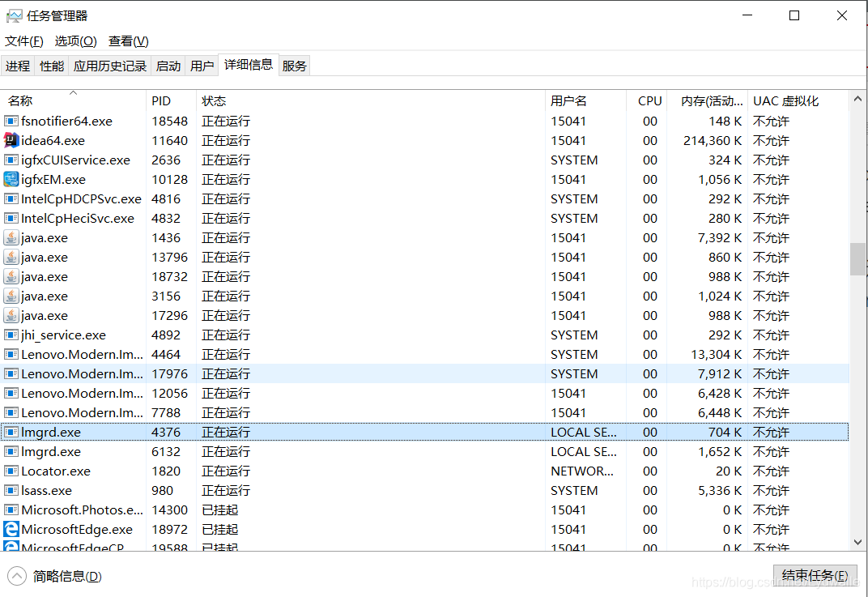This screenshot has height=597, width=868.
Task: Collapse to 简略信息 brief view
Action: [54, 576]
